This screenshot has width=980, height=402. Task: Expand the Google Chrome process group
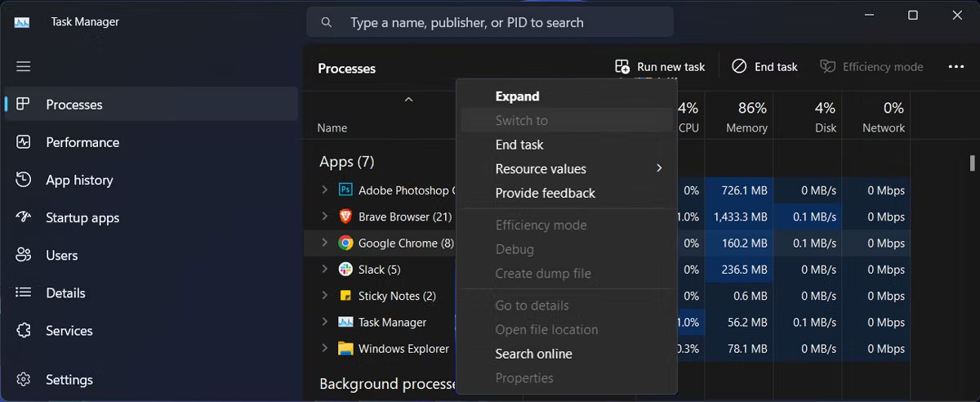(324, 243)
